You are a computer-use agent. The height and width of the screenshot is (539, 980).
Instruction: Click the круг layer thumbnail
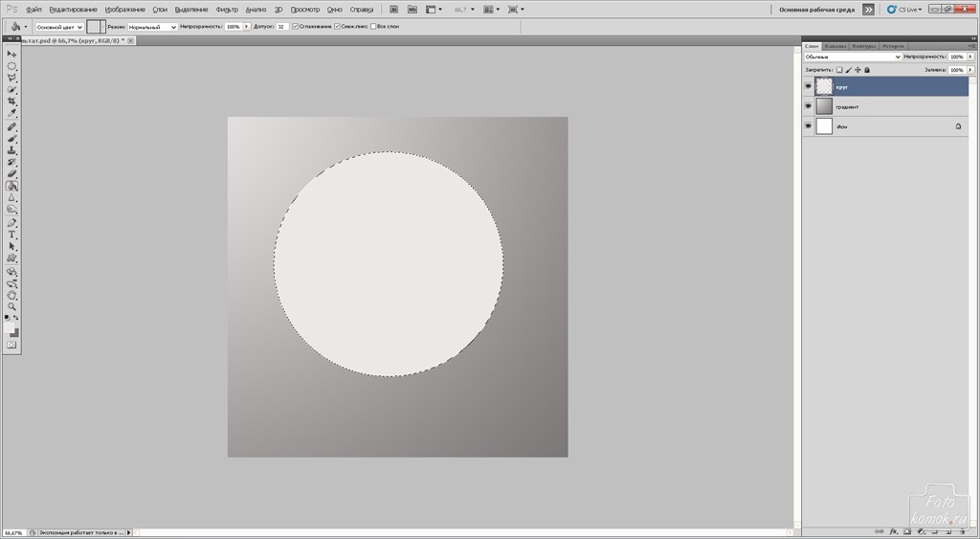pos(824,86)
